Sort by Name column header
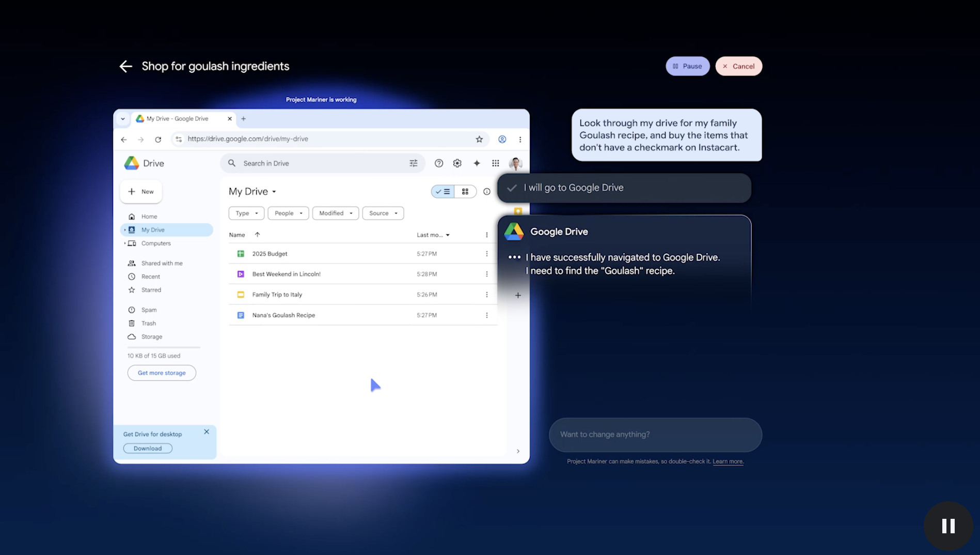 (x=237, y=235)
